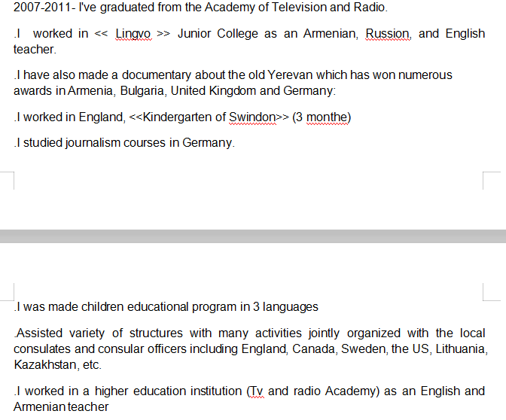Click the word "Lithuania" in the consulates paragraph

462,348
